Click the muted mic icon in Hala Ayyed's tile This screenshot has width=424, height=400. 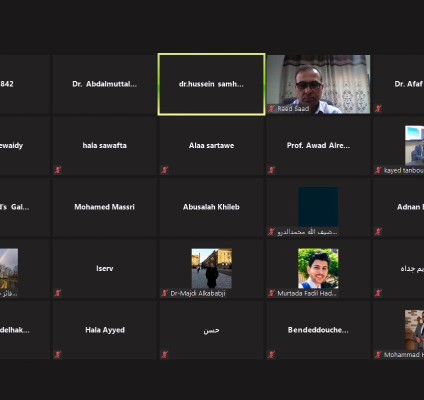tap(58, 354)
